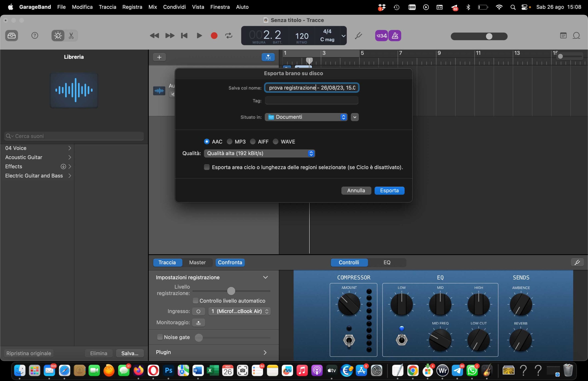Enable the 1234 count-in button
Image resolution: width=588 pixels, height=381 pixels.
[381, 36]
